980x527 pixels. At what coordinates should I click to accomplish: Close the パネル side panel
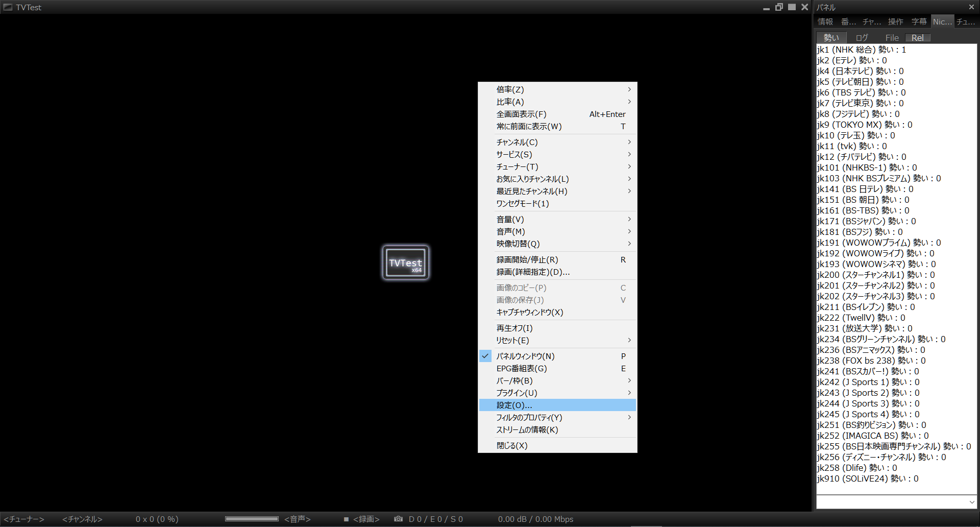click(x=971, y=7)
